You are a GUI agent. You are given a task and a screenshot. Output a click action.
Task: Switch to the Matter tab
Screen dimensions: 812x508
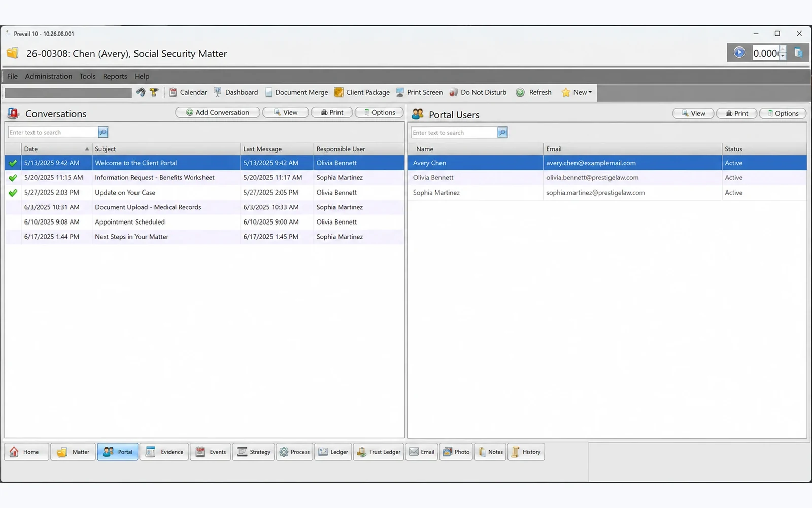point(73,452)
